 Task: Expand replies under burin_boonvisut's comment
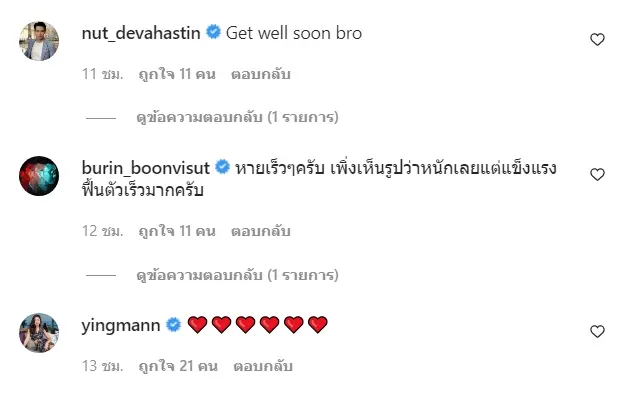(237, 275)
